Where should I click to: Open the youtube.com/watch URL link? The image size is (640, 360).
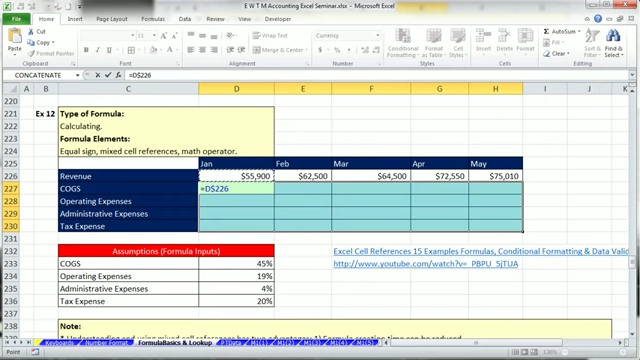click(x=426, y=264)
